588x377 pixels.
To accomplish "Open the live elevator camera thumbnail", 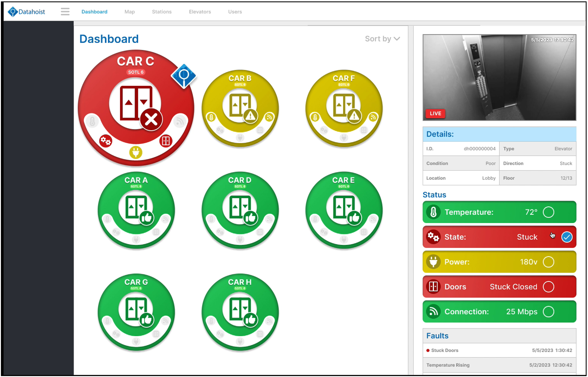I will 499,77.
